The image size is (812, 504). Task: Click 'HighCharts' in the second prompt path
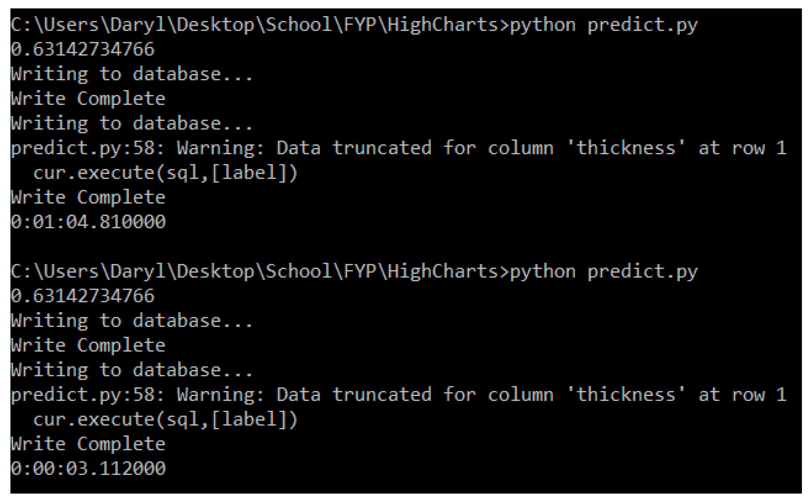click(442, 272)
